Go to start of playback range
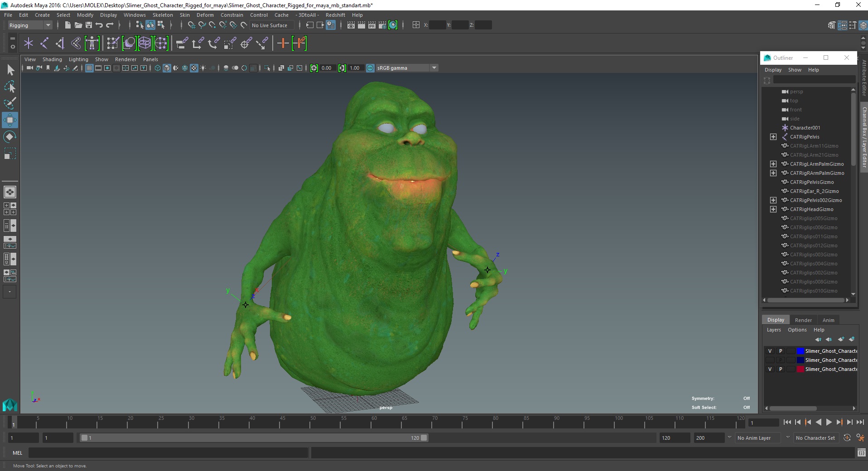Screen dimensions: 868x471 (x=787, y=422)
